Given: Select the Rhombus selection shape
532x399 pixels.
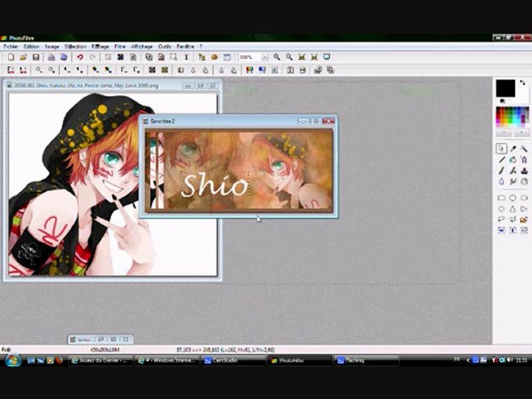Looking at the screenshot, I should coord(502,209).
